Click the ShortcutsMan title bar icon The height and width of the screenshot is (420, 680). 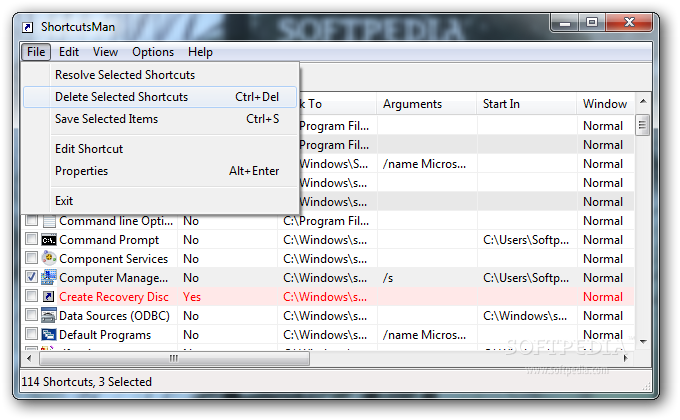tap(27, 27)
